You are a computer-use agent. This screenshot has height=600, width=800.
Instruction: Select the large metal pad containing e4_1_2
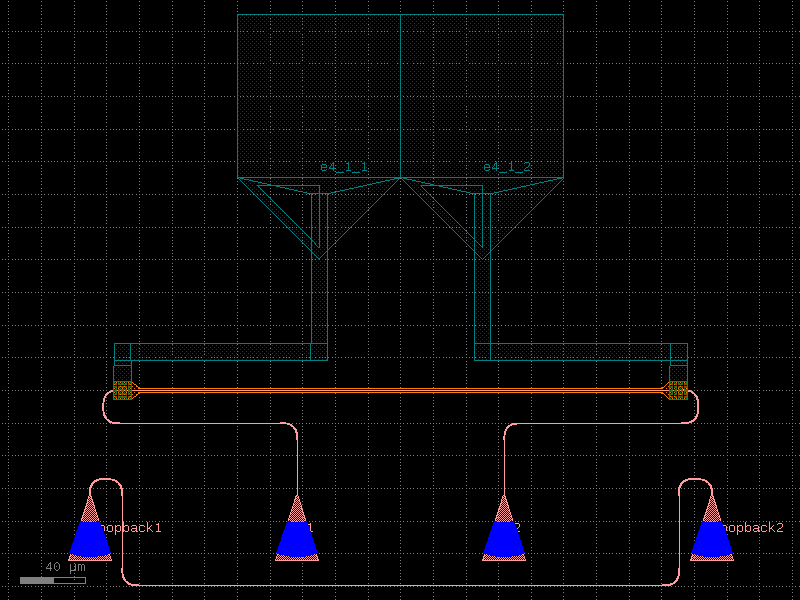click(x=482, y=96)
